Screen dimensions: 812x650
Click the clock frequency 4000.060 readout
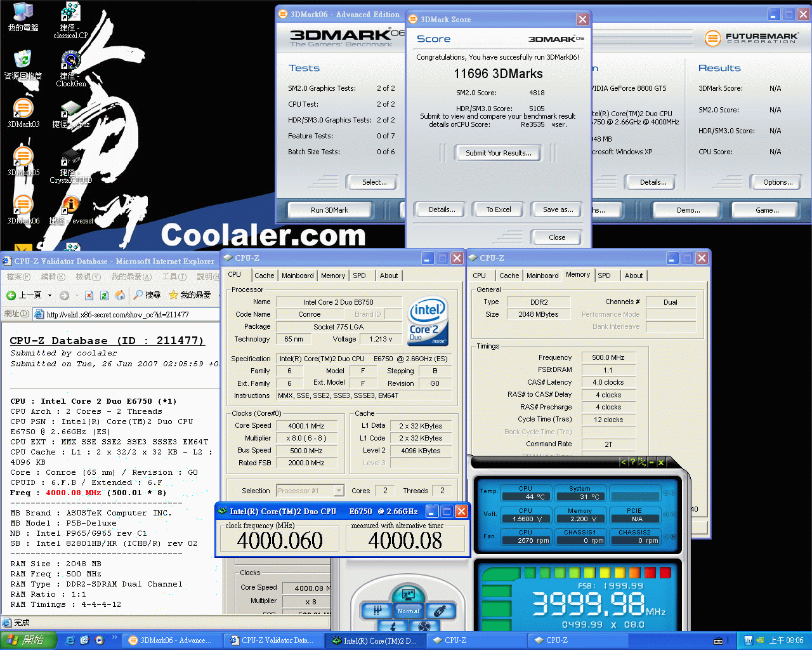coord(280,540)
